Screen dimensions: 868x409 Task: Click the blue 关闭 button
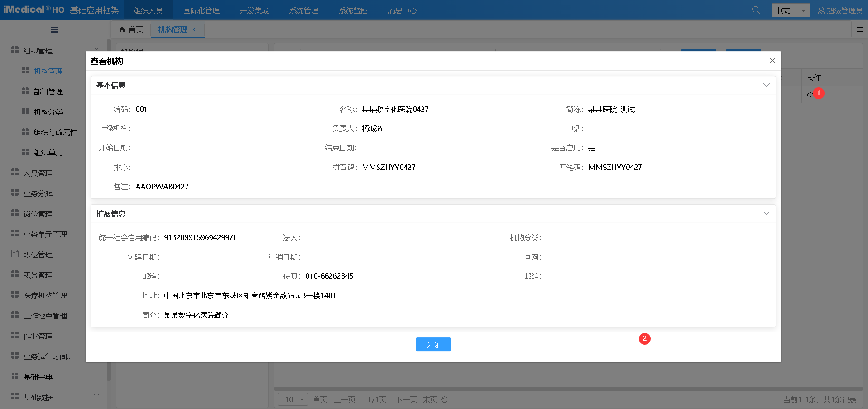point(433,345)
